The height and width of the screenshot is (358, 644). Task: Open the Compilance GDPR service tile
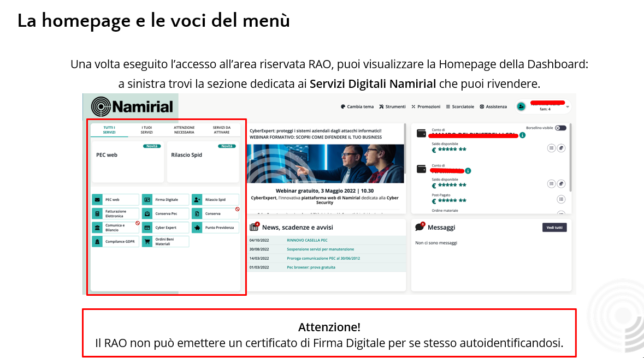pos(115,241)
